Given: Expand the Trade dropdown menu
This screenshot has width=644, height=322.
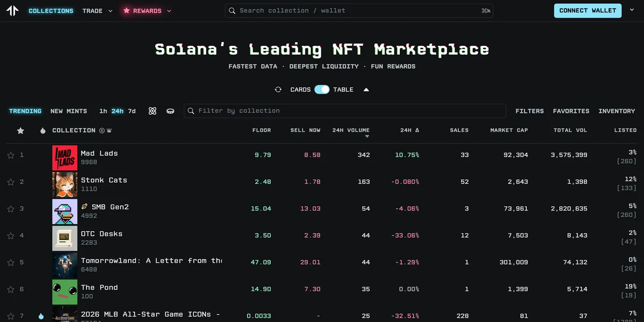Looking at the screenshot, I should 98,11.
